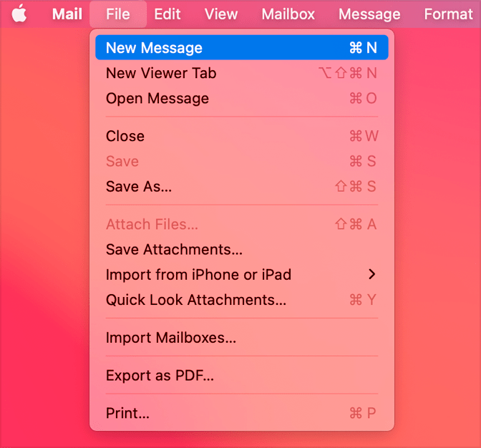Click the dimmed Save item
The height and width of the screenshot is (448, 481).
pos(242,161)
